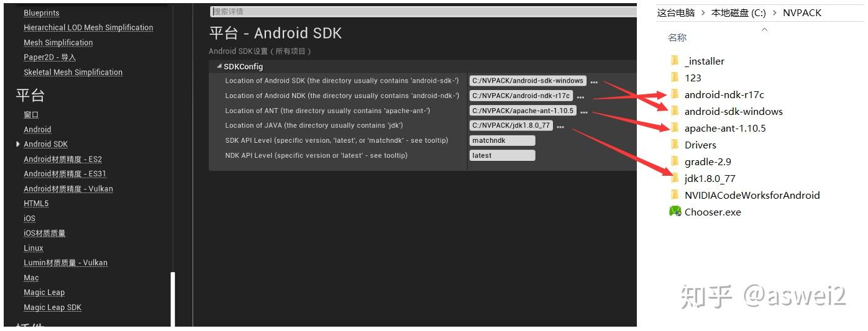Image resolution: width=868 pixels, height=331 pixels.
Task: Click the ANT path field
Action: pos(523,111)
